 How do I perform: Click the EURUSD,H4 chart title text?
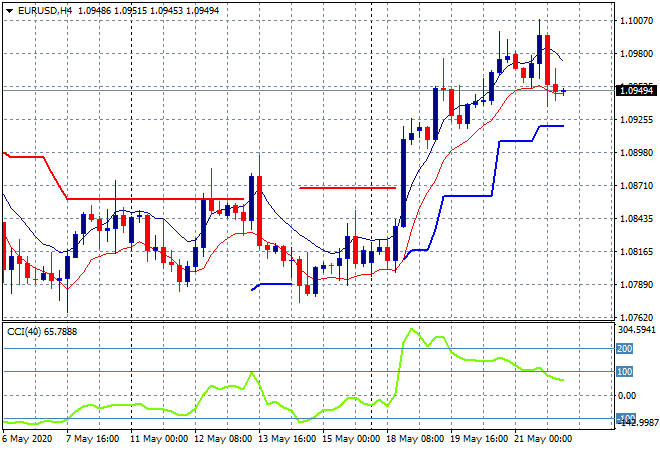(x=45, y=11)
